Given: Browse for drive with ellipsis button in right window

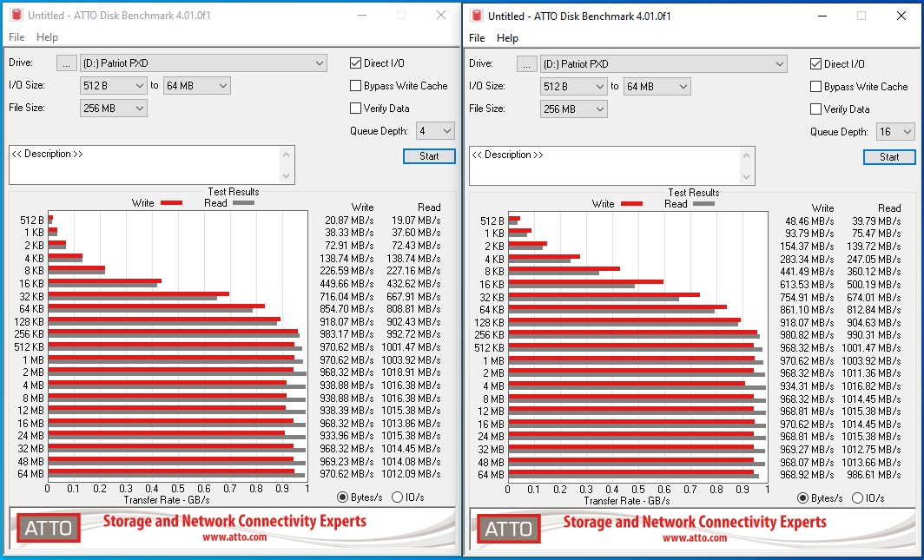Looking at the screenshot, I should click(x=526, y=64).
